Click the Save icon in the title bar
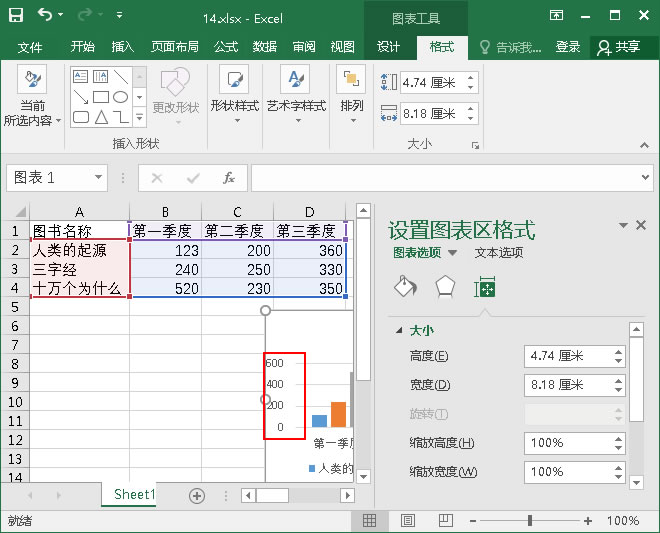Screen dimensions: 660x533 [16, 16]
